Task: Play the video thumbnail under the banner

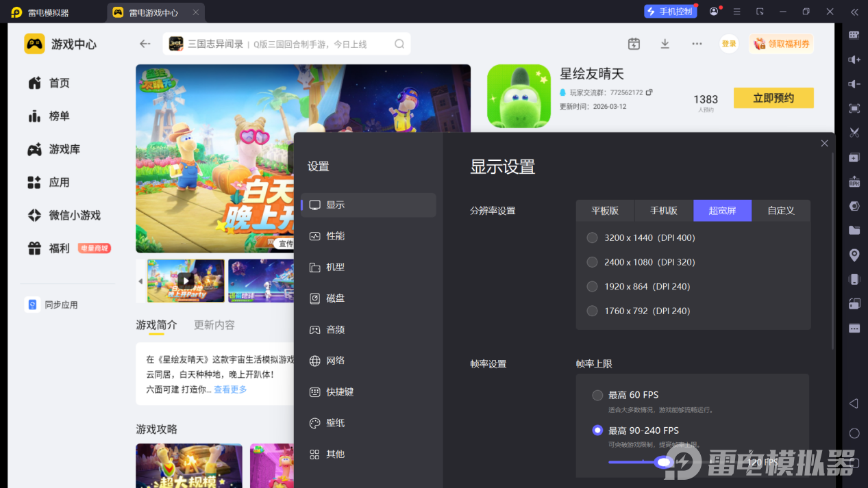Action: [x=186, y=281]
